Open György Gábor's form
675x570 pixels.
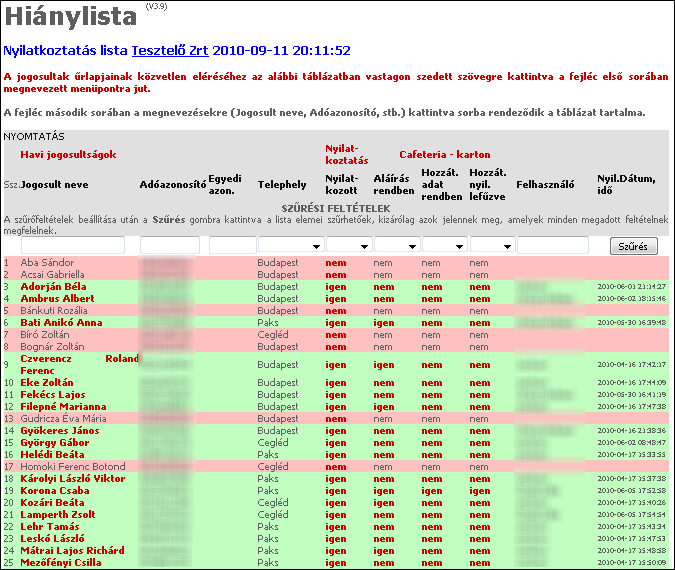tap(55, 443)
